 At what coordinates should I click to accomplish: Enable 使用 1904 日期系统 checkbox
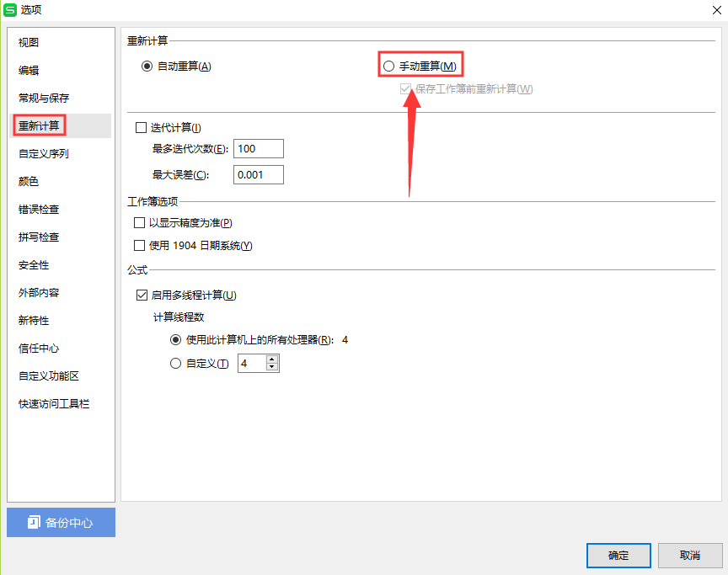click(x=139, y=245)
